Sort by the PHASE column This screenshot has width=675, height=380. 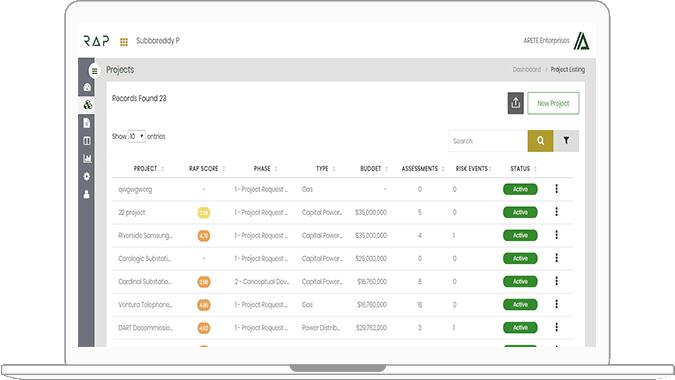pos(265,169)
